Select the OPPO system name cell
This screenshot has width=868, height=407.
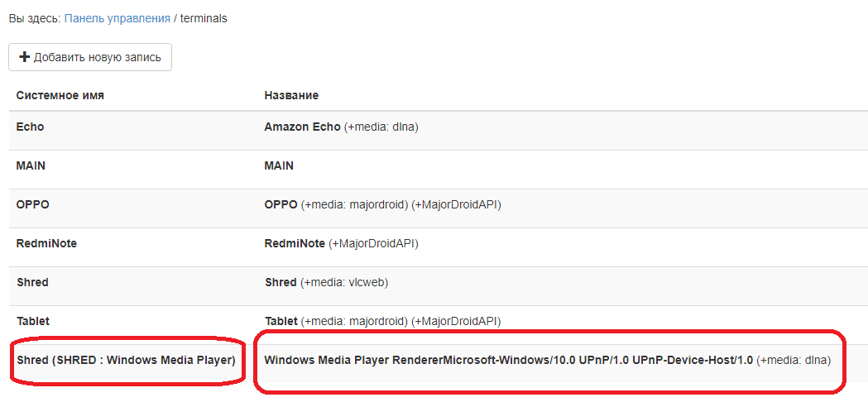point(31,204)
